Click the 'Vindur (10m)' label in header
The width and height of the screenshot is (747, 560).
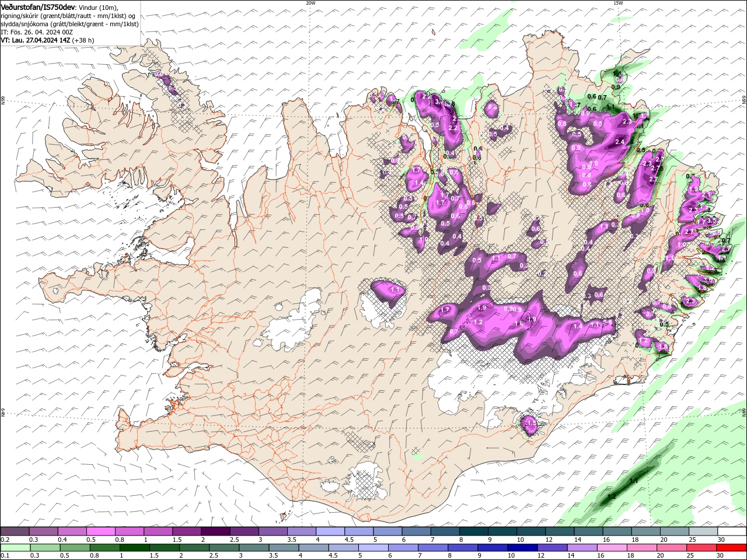coord(99,7)
